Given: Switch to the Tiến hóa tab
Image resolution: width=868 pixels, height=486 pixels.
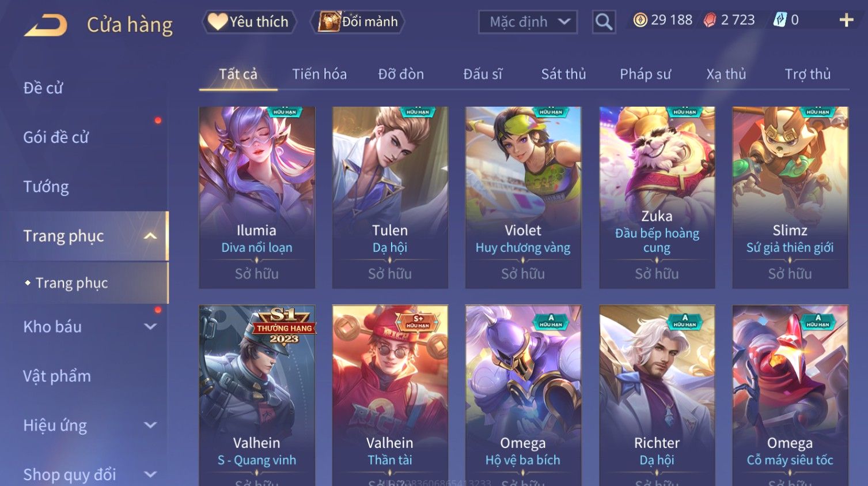Looking at the screenshot, I should [x=319, y=74].
